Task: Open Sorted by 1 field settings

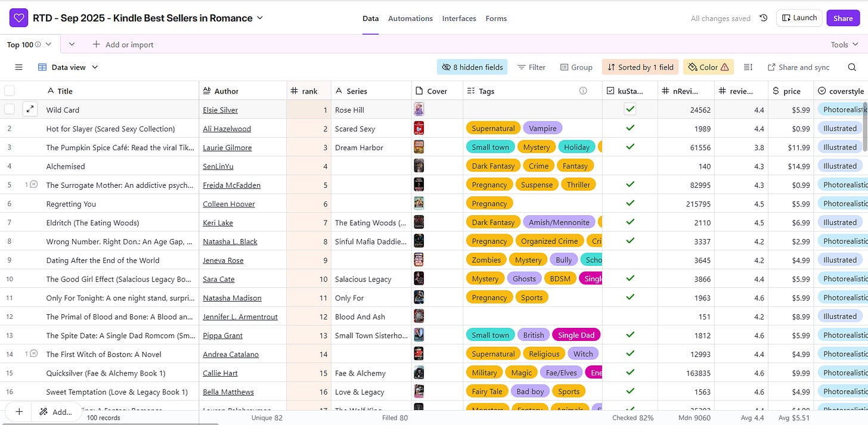Action: 640,67
